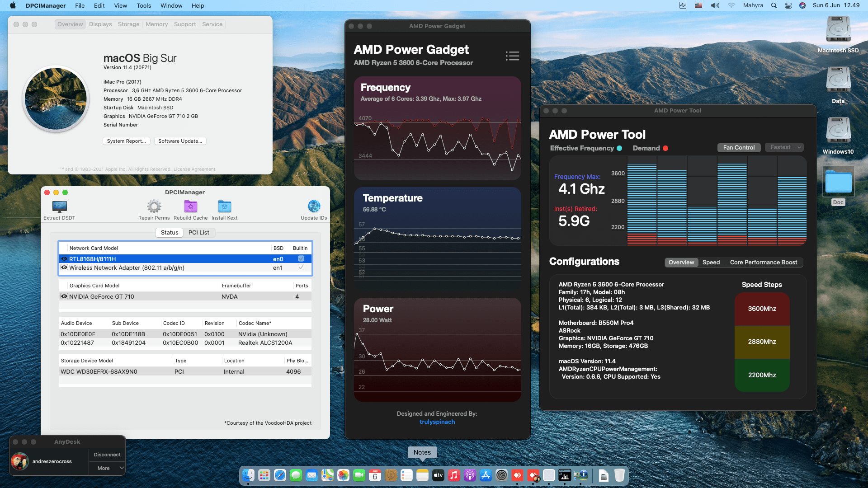Open the File menu
This screenshot has height=488, width=868.
click(80, 5)
